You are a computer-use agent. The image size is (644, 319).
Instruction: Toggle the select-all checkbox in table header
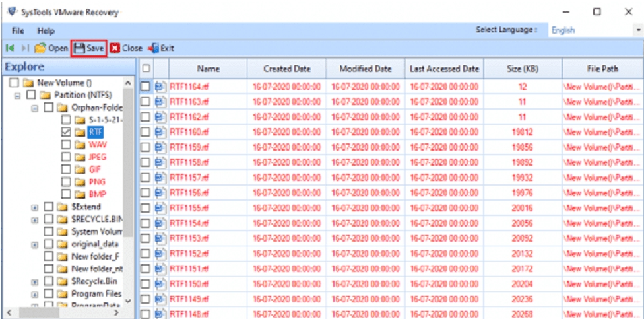pos(146,69)
